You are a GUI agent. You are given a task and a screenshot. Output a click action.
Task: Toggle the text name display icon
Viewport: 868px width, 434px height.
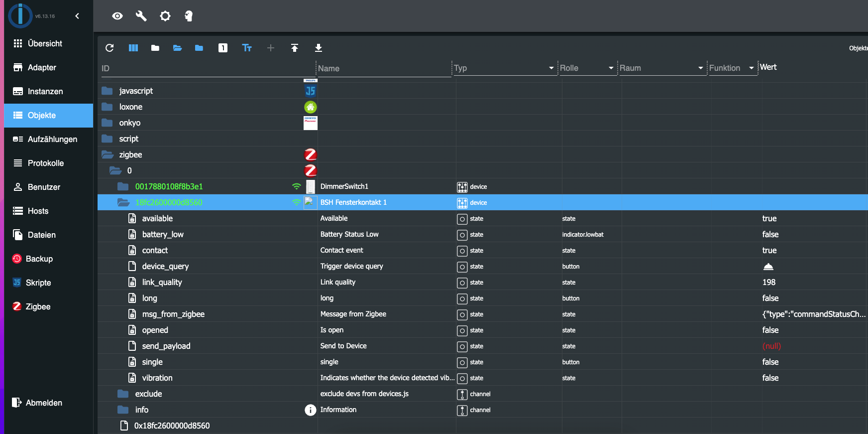pyautogui.click(x=247, y=48)
